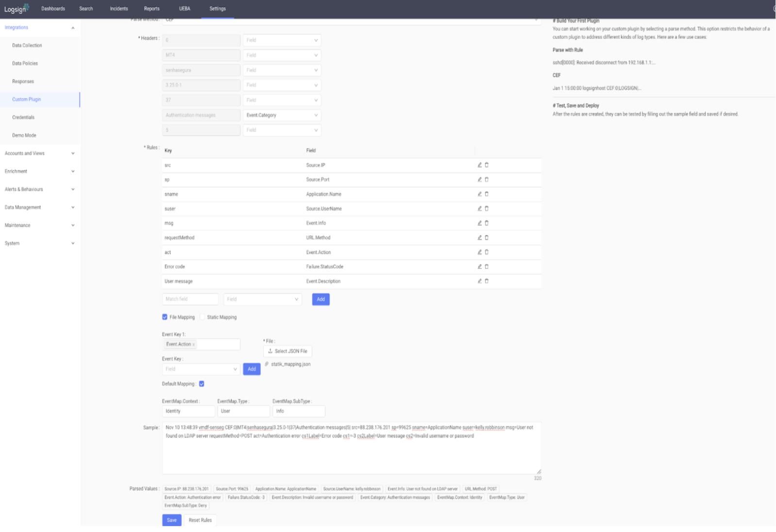Click the Logsign logo

point(17,9)
